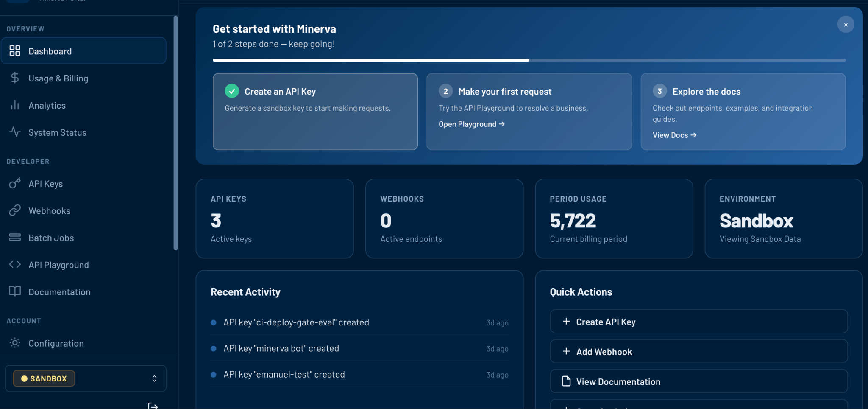Image resolution: width=868 pixels, height=409 pixels.
Task: Click 'Get started with Minerva' heading
Action: coord(274,29)
